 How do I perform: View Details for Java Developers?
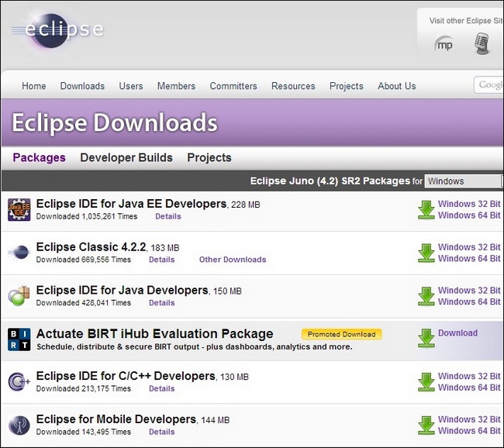point(162,303)
